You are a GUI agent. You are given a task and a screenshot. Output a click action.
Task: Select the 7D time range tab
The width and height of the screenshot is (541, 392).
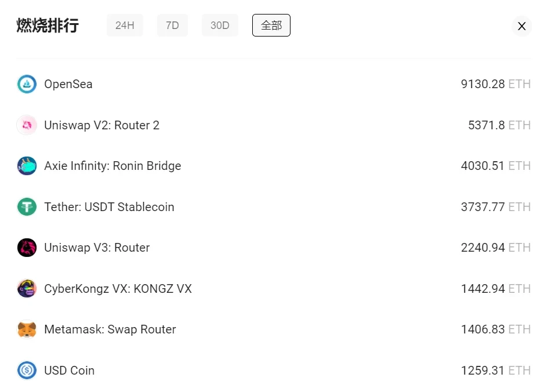click(x=172, y=26)
